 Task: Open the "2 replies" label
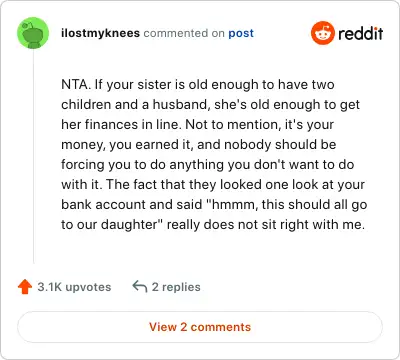[176, 287]
